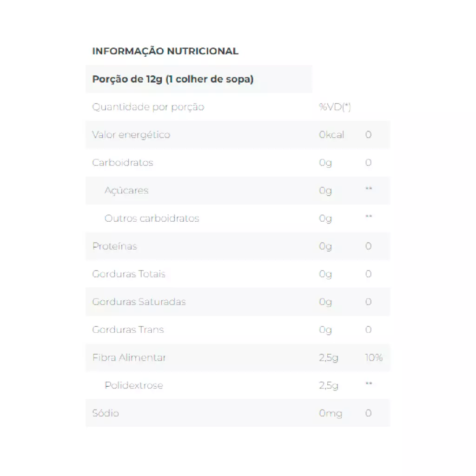Click the %VD(*) column header

(335, 107)
